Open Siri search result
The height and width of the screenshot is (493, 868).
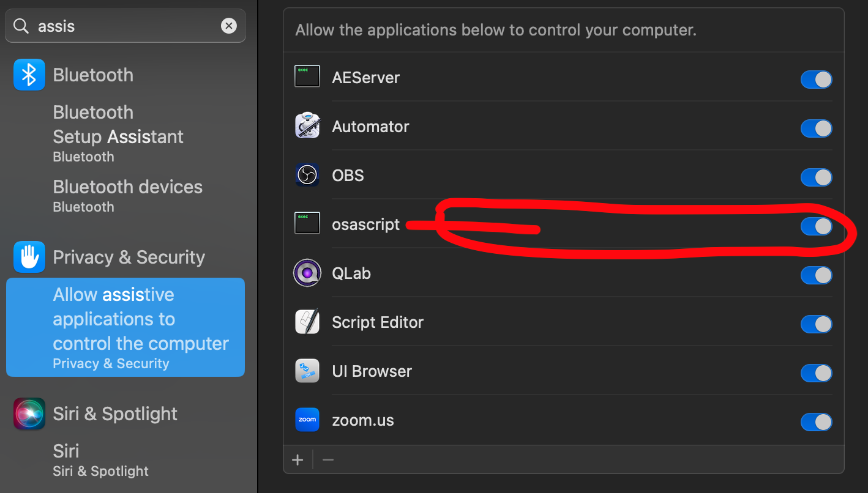pyautogui.click(x=100, y=460)
